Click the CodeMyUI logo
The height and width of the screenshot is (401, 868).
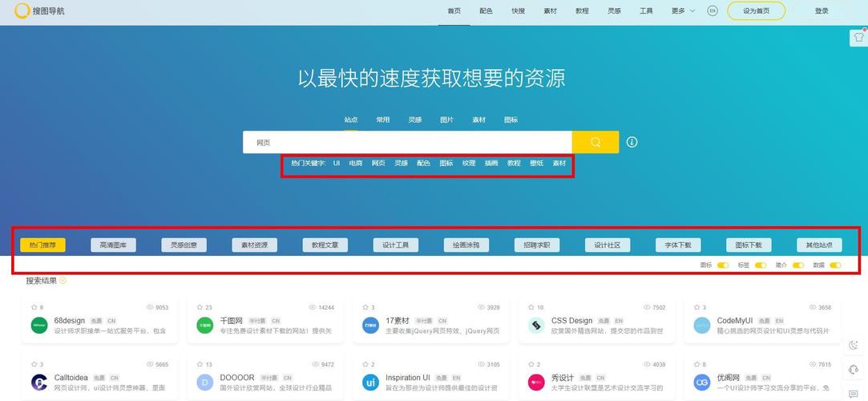pos(702,325)
